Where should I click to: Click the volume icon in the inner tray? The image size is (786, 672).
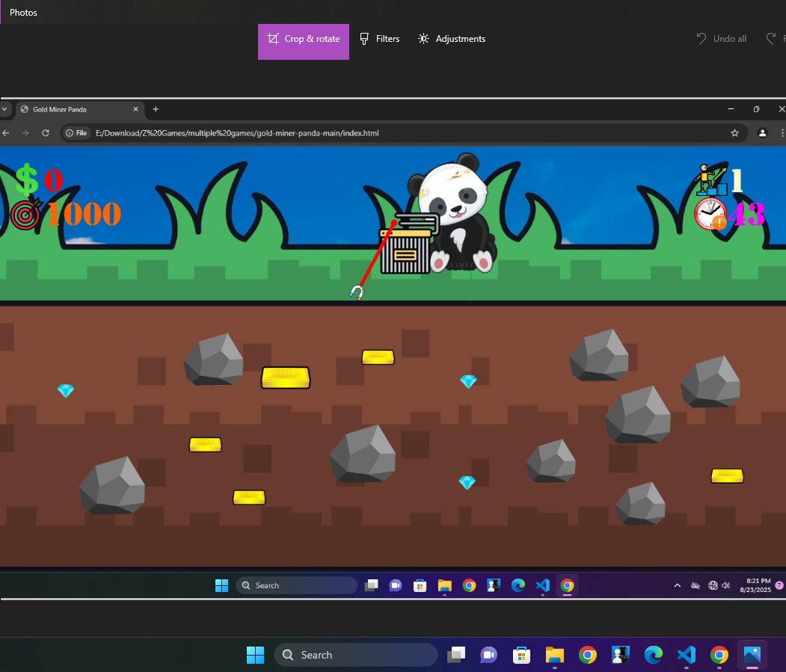(x=726, y=585)
